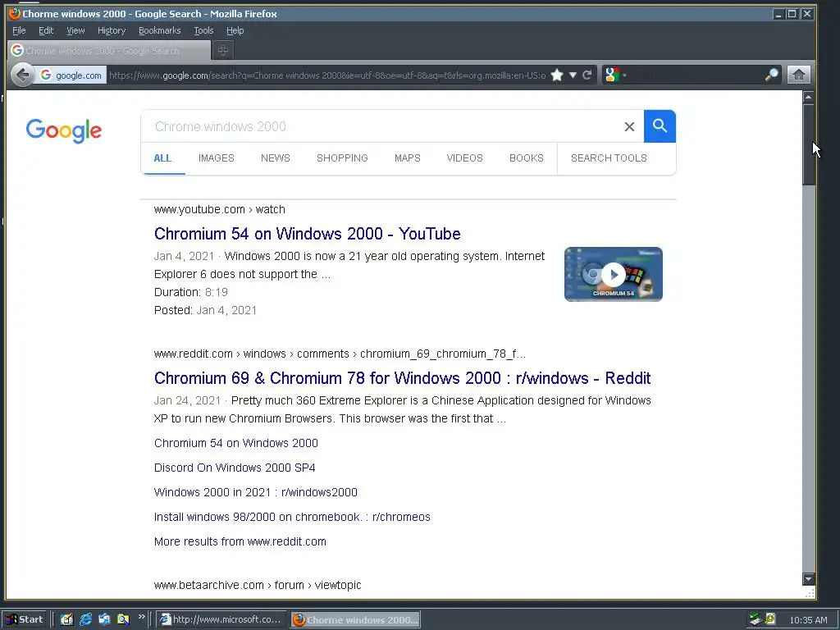Image resolution: width=840 pixels, height=630 pixels.
Task: Click the first Quick Launch desktop icon
Action: point(66,619)
